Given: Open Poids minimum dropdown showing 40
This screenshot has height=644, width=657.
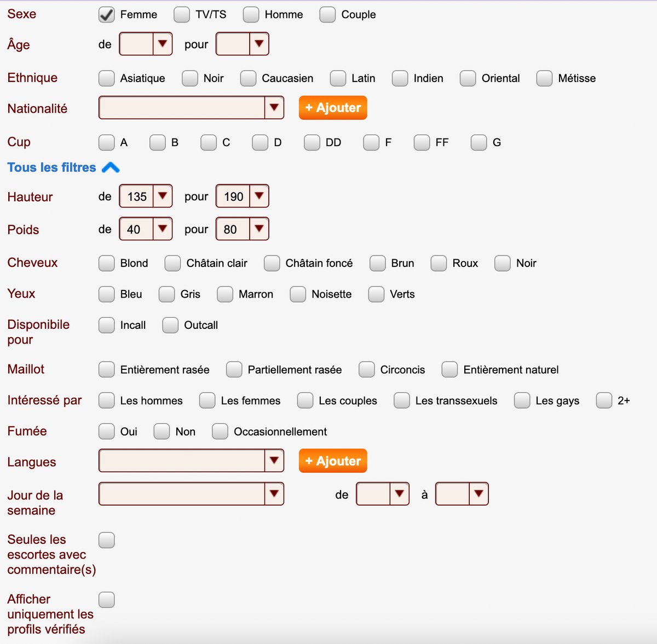Looking at the screenshot, I should click(x=146, y=229).
